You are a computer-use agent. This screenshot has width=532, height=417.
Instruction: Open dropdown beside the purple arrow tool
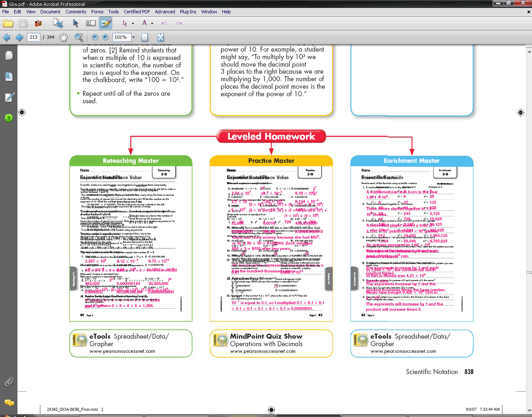(133, 23)
